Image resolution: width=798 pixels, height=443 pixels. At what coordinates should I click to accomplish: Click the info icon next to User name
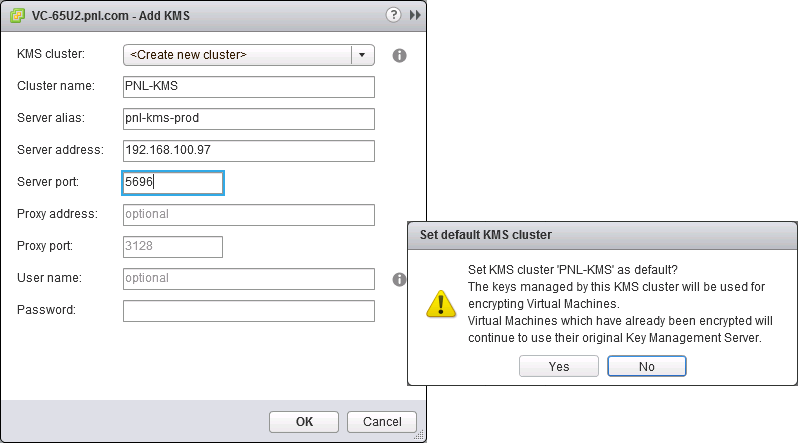[400, 279]
